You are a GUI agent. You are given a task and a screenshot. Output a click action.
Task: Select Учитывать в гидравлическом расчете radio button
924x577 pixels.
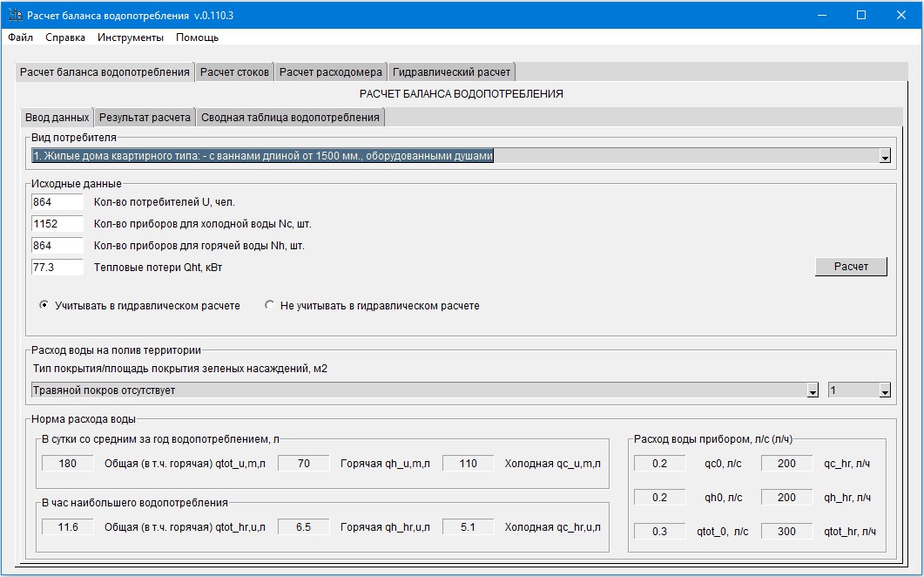44,305
